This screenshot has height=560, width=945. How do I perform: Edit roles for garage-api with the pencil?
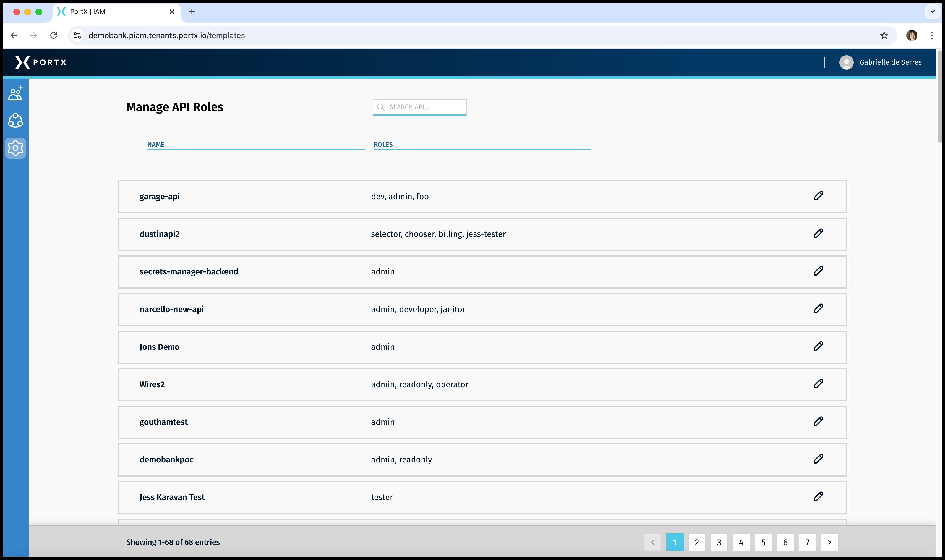coord(819,196)
